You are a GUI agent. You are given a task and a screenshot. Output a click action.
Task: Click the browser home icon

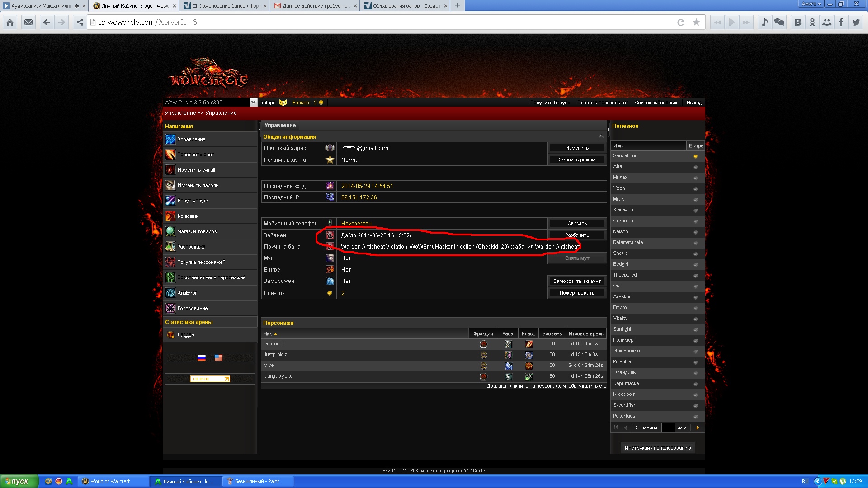pyautogui.click(x=10, y=22)
